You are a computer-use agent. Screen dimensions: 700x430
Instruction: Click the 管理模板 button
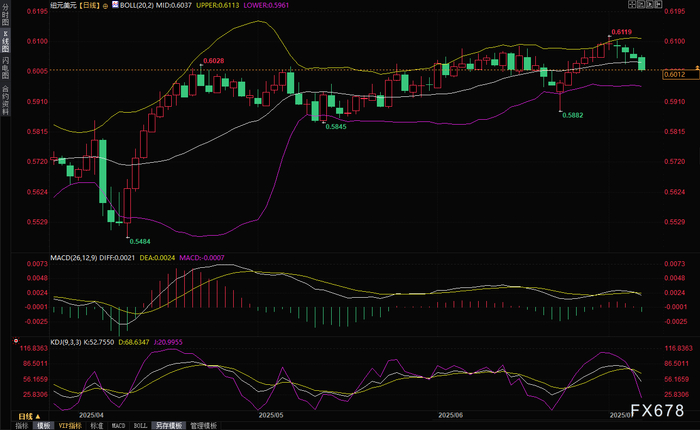[x=203, y=426]
